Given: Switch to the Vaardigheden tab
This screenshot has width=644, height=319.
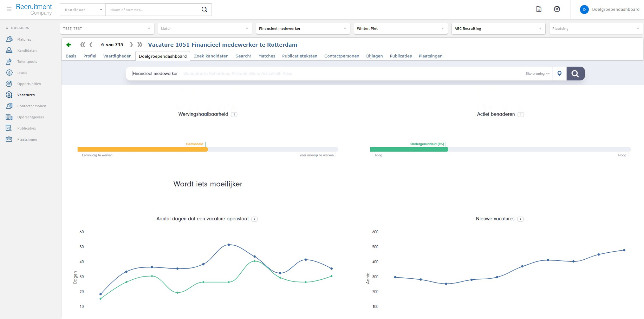Looking at the screenshot, I should coord(117,56).
